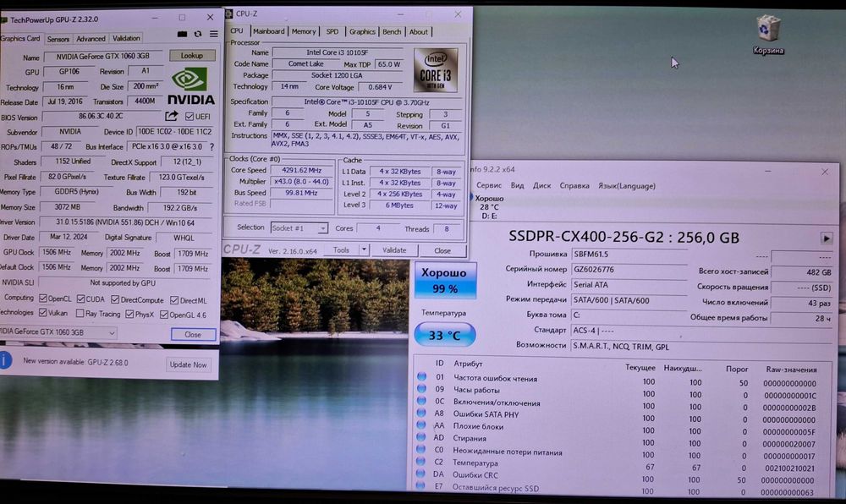Viewport: 846px width, 504px height.
Task: Click the Driver Version field in GPU-Z
Action: [x=125, y=222]
